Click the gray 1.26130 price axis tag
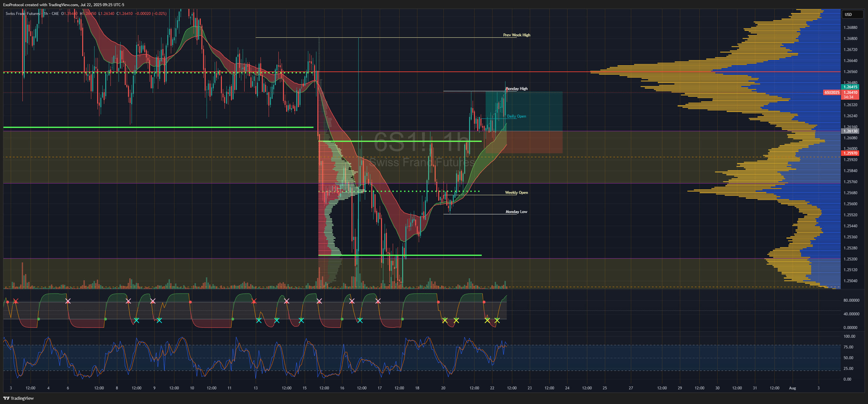The height and width of the screenshot is (404, 868). [850, 131]
